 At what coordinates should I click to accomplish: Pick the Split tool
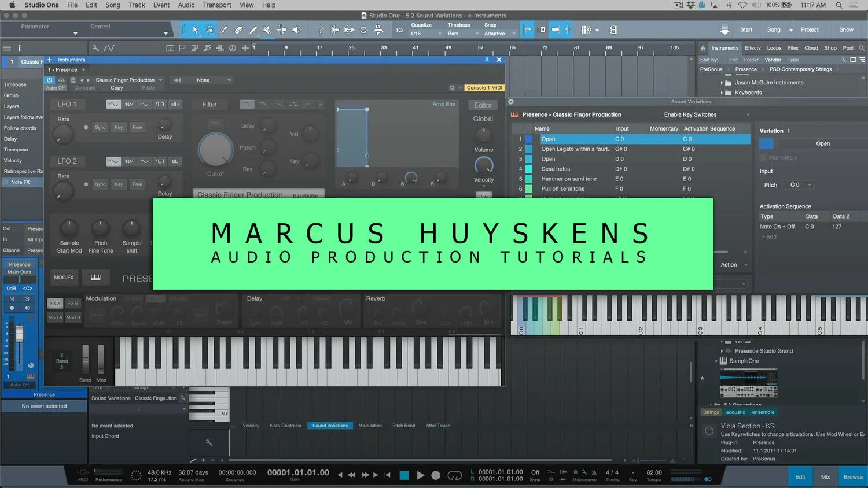tap(224, 29)
